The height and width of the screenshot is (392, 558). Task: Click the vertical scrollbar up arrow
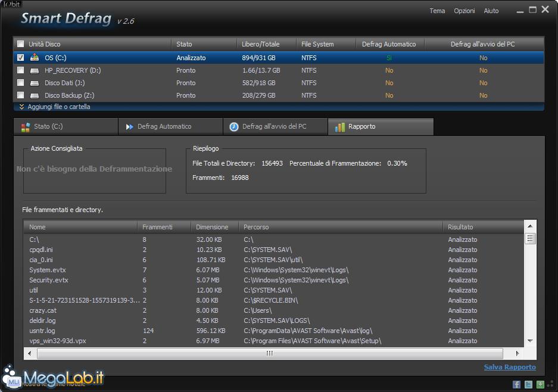click(x=530, y=226)
